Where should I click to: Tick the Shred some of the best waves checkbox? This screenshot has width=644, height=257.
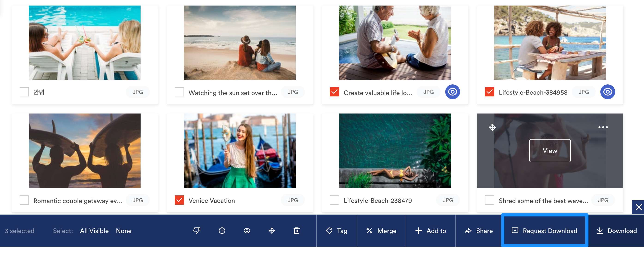[489, 200]
